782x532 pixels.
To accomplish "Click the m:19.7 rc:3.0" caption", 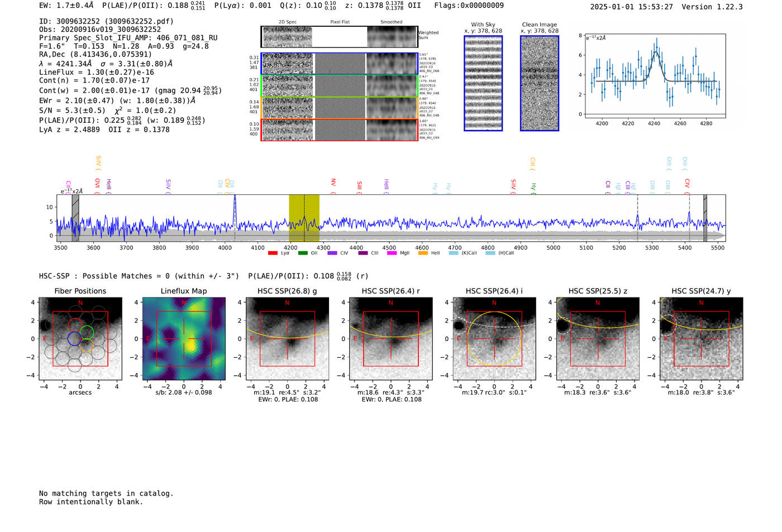I will pyautogui.click(x=494, y=392).
